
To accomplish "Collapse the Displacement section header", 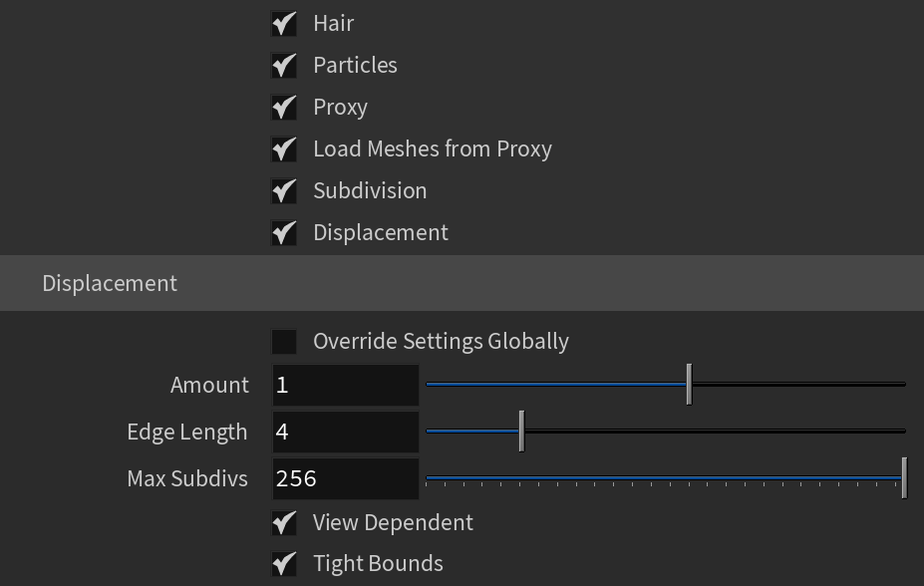I will pos(462,283).
